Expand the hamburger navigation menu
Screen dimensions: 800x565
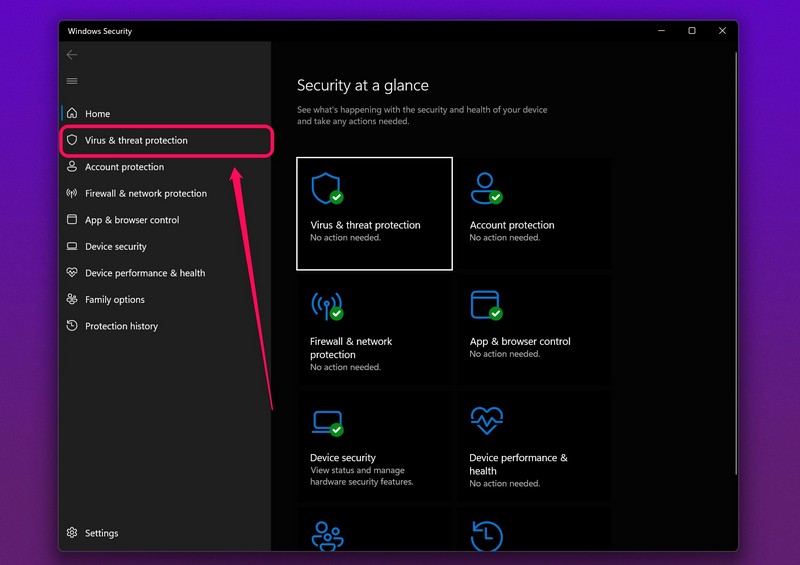71,81
